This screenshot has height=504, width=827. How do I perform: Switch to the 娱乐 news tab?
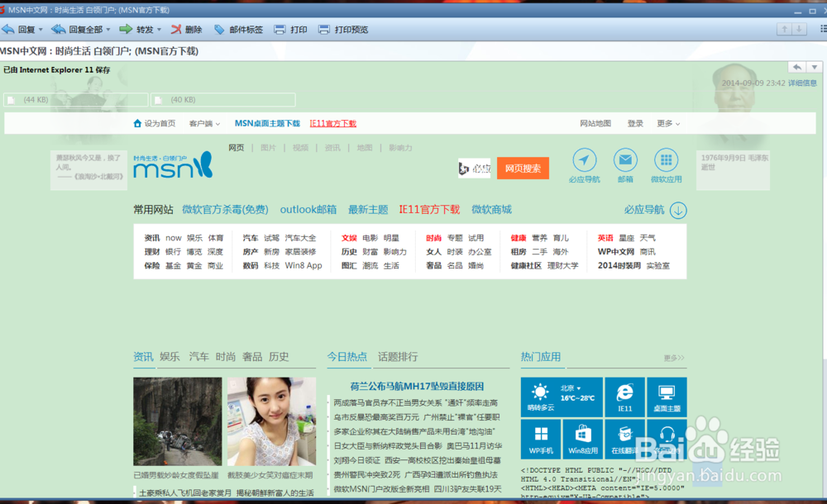pos(170,357)
